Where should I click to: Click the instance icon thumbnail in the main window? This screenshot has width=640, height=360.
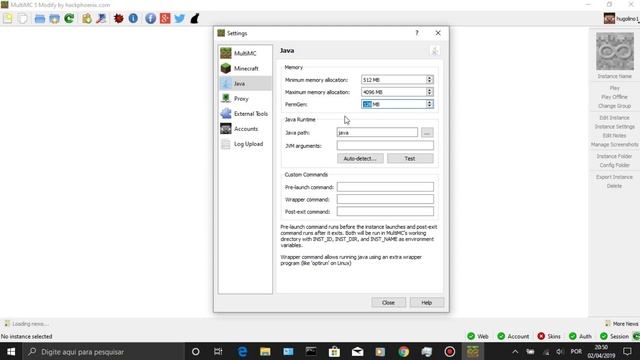[x=615, y=51]
